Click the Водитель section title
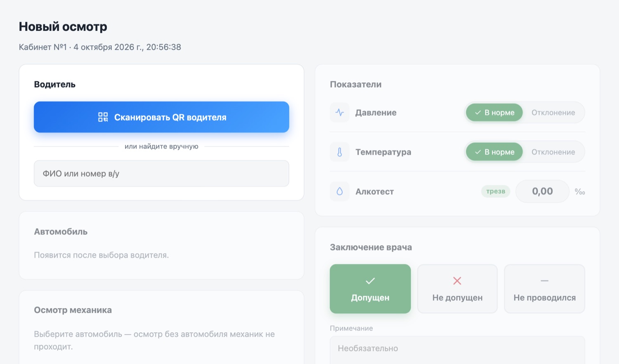This screenshot has width=619, height=364. coord(55,84)
